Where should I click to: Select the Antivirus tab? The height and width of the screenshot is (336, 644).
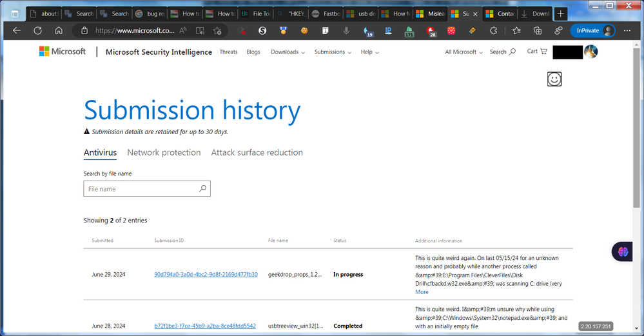[x=100, y=152]
